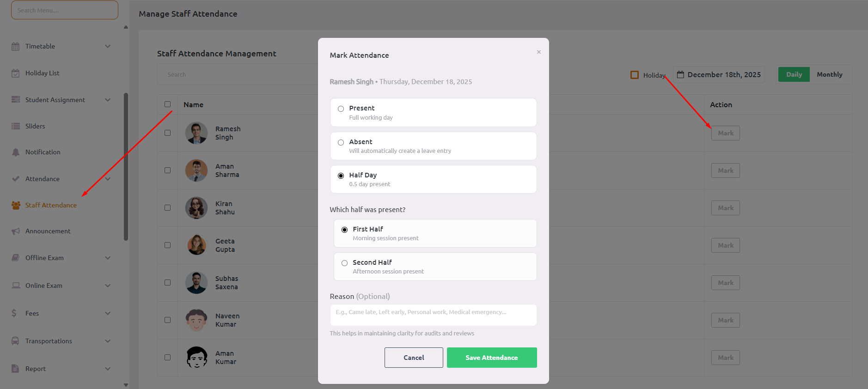
Task: Click the Transportations bus icon
Action: point(16,341)
